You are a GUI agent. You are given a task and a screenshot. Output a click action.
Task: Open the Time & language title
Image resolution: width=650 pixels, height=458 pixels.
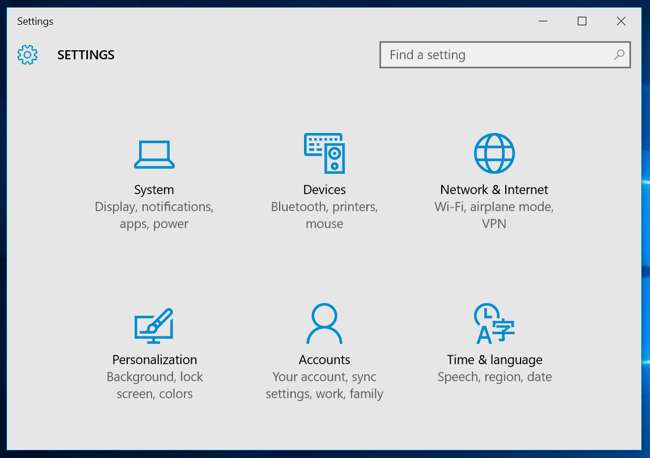[x=494, y=360]
